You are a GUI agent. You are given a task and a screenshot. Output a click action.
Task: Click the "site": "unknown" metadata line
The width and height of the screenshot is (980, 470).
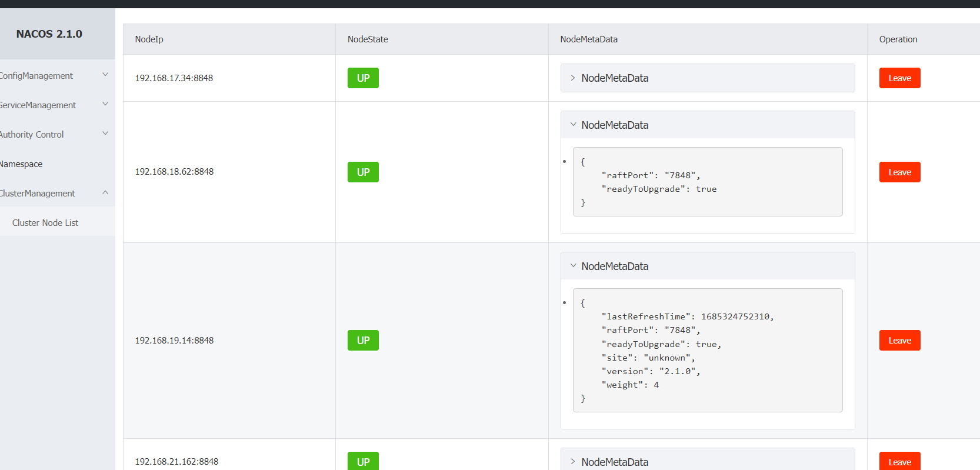[648, 358]
